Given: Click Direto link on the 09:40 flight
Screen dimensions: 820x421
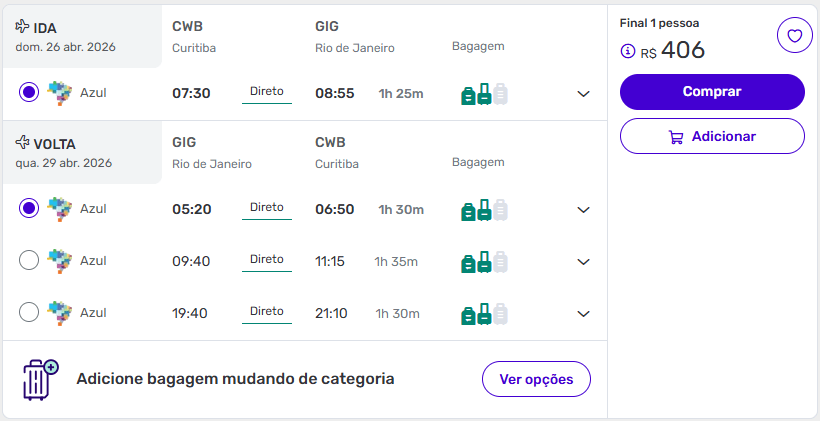Looking at the screenshot, I should pyautogui.click(x=267, y=259).
